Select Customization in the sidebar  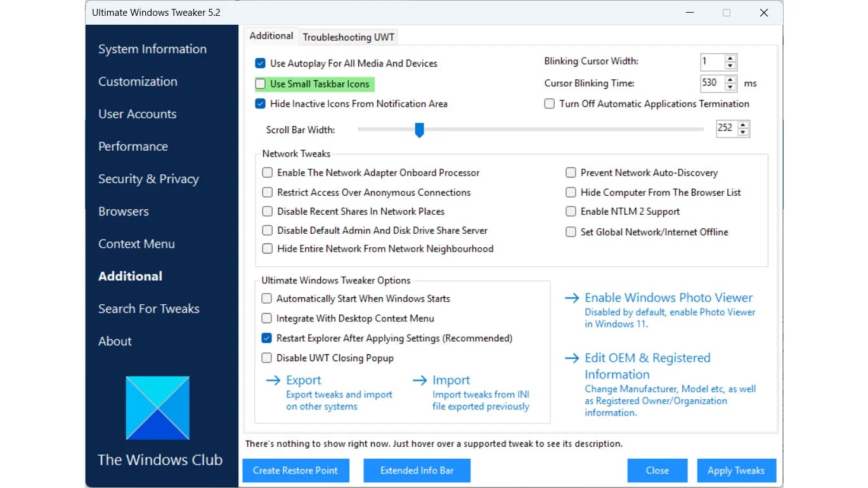(x=138, y=81)
